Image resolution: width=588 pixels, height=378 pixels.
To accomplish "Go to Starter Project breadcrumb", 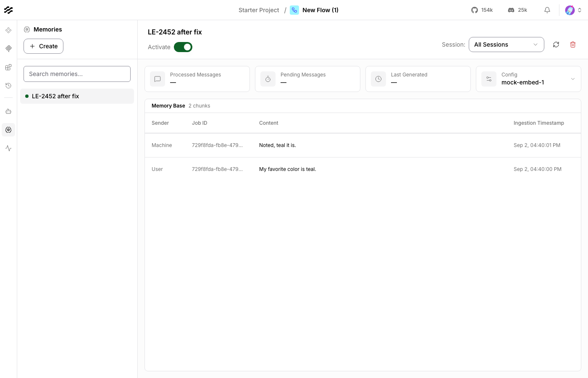I will click(259, 10).
